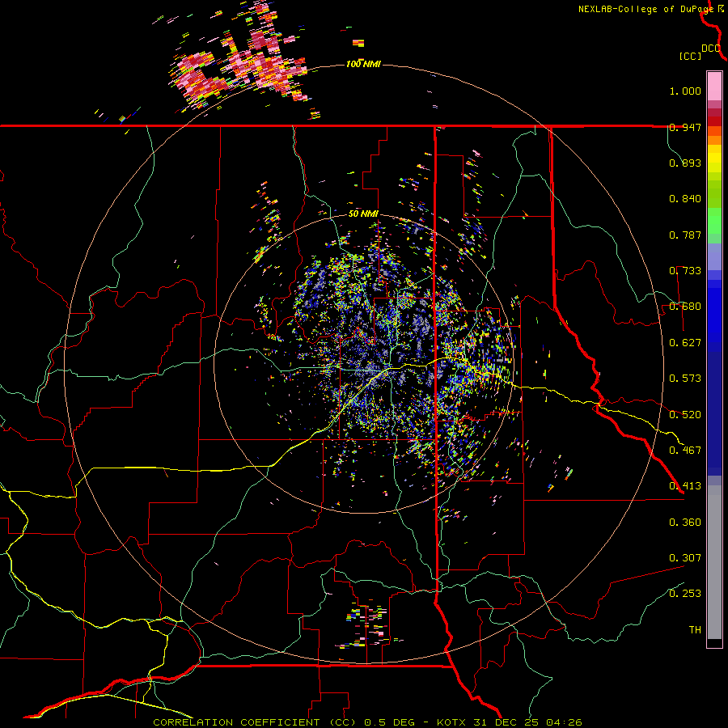Click the TH threshold label on legend
The height and width of the screenshot is (728, 728).
(695, 630)
